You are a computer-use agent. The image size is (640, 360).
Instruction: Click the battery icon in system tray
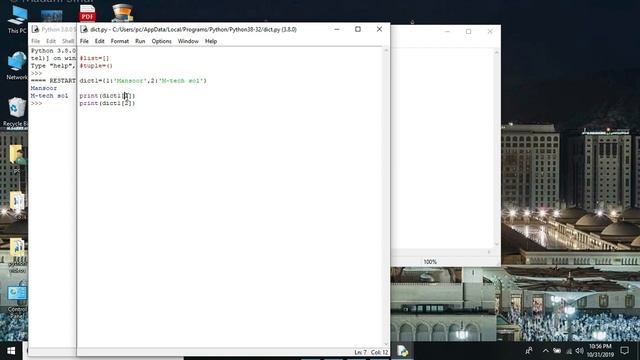pos(557,351)
